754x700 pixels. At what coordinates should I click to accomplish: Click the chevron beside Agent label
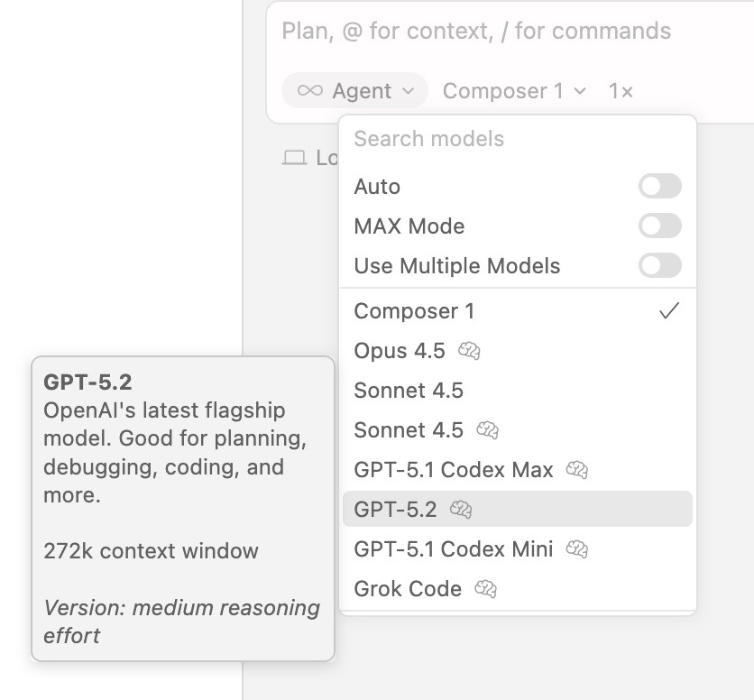click(x=409, y=91)
